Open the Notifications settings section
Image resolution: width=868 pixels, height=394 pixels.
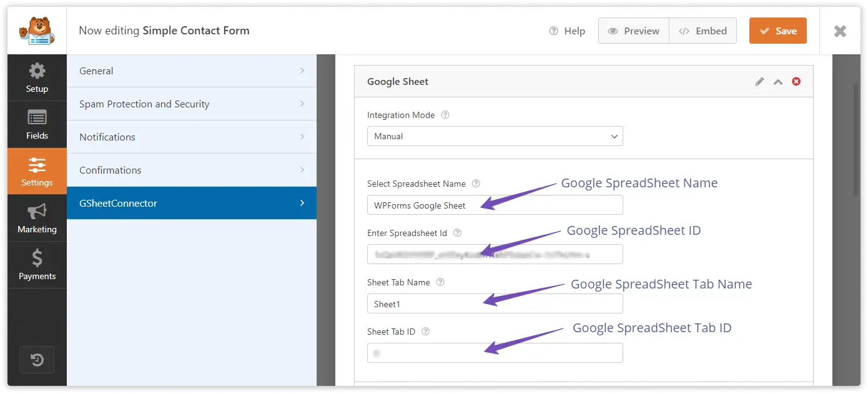(x=191, y=137)
